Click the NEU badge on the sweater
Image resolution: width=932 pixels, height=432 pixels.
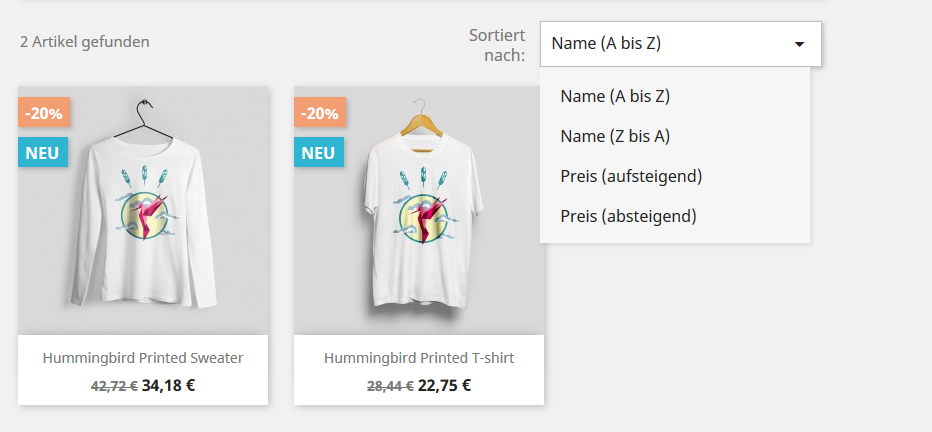(x=42, y=153)
